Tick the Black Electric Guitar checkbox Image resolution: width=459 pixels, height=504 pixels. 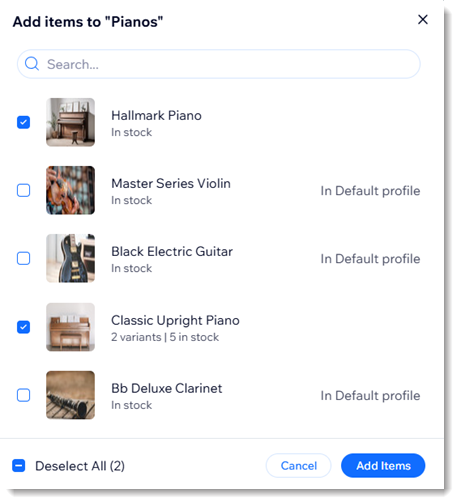click(23, 258)
